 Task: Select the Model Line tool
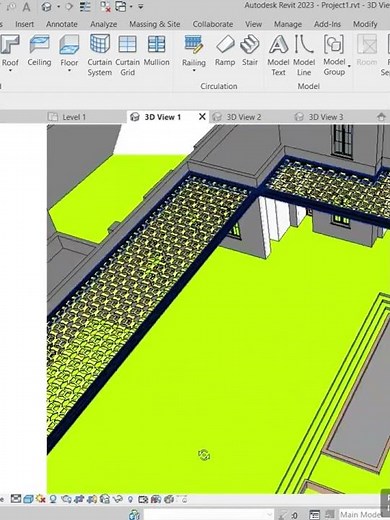click(304, 55)
